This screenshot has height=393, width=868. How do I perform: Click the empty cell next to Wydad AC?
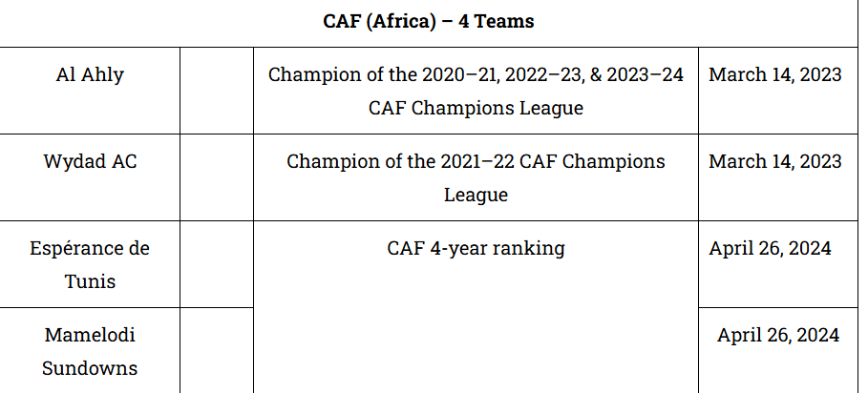click(217, 176)
